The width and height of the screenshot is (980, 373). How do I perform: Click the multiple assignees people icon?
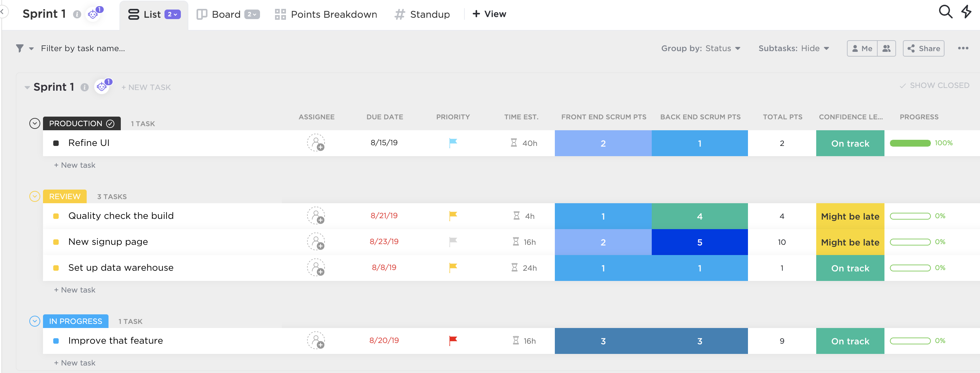[886, 49]
